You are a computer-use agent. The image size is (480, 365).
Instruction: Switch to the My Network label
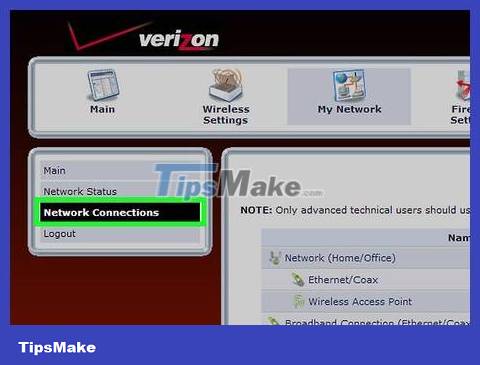pyautogui.click(x=349, y=109)
